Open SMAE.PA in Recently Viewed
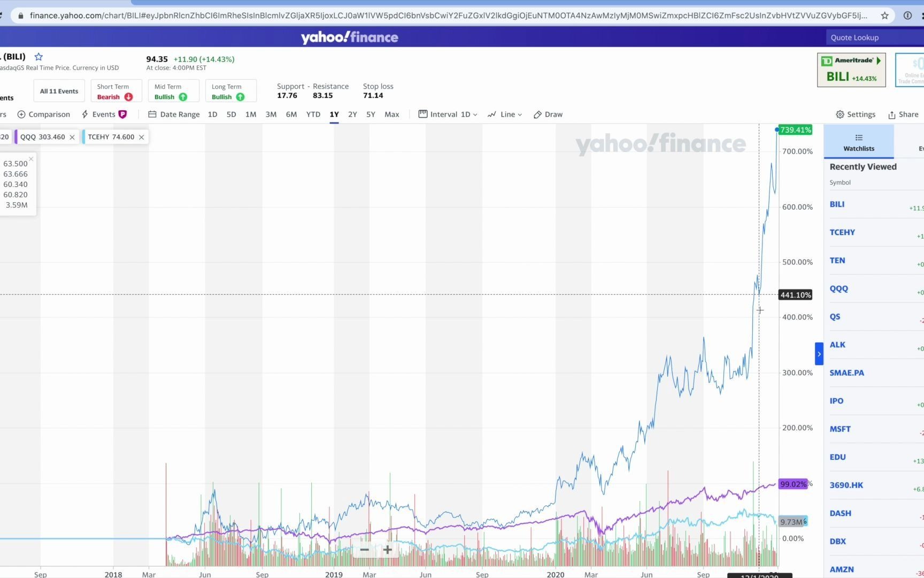The image size is (924, 578). tap(846, 373)
